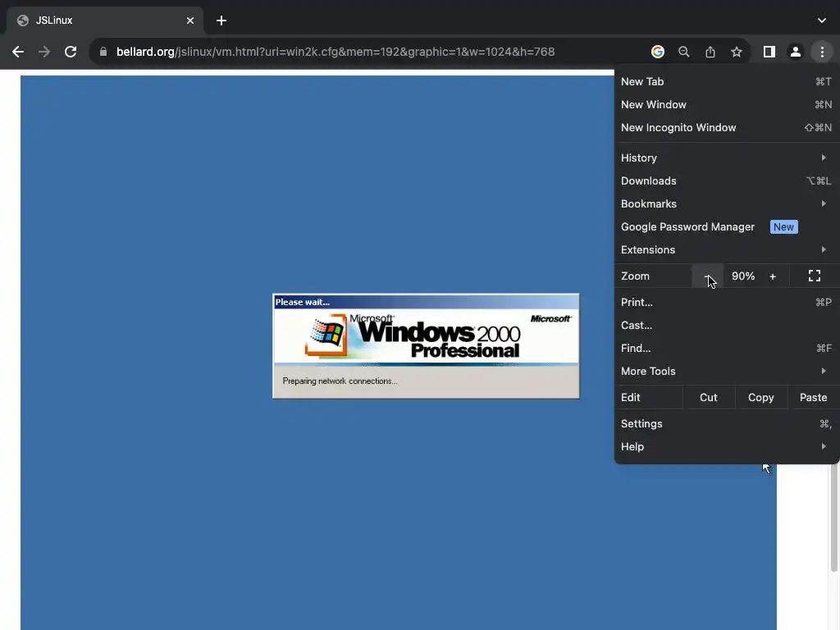This screenshot has width=840, height=630.
Task: Bookmark this page with the star icon
Action: tap(736, 52)
